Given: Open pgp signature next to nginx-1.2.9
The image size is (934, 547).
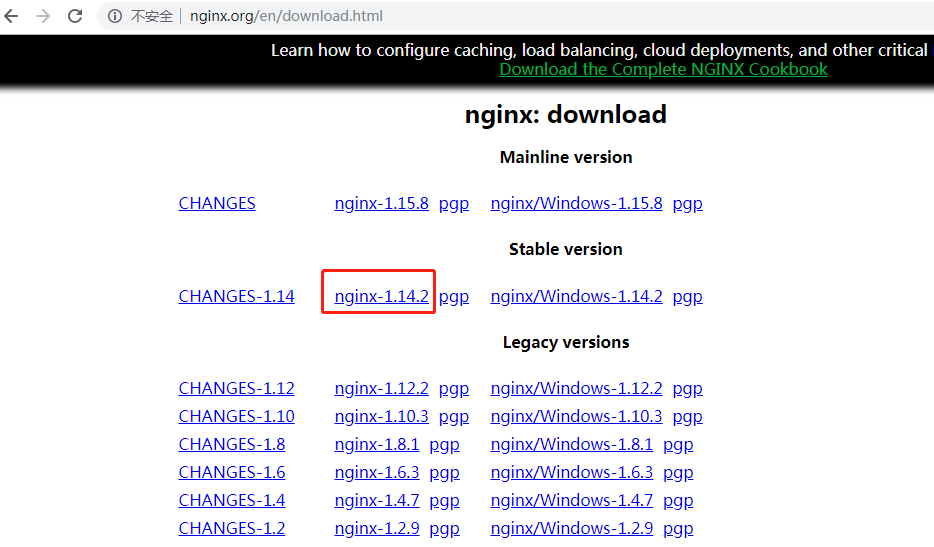Looking at the screenshot, I should pyautogui.click(x=444, y=530).
